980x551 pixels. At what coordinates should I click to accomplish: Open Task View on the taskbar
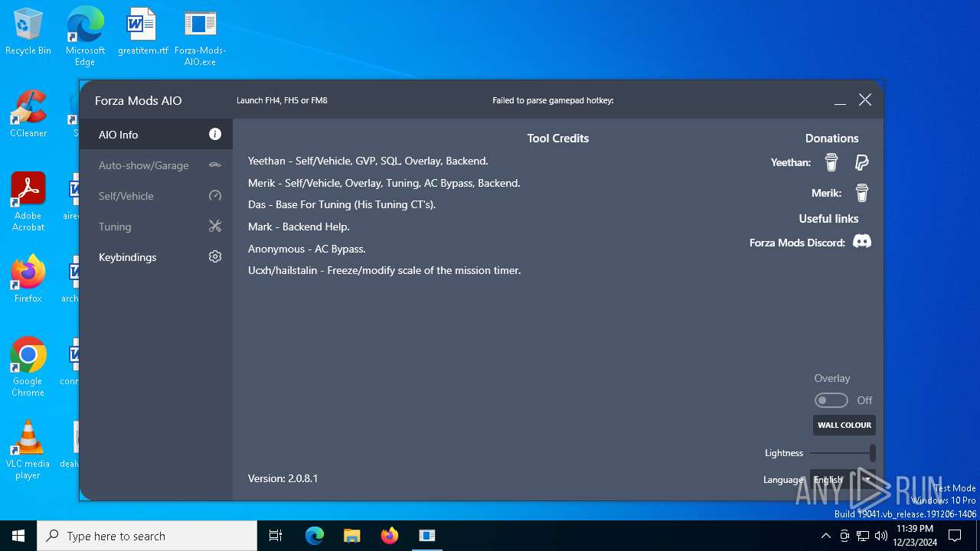tap(276, 536)
